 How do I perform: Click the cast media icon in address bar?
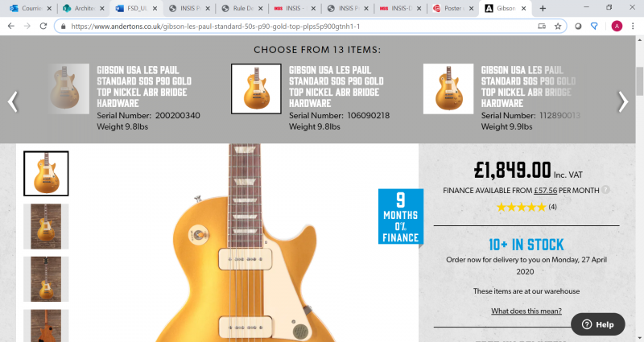pyautogui.click(x=542, y=27)
